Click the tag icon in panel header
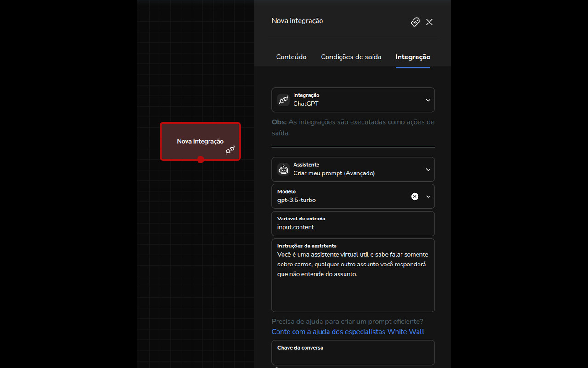This screenshot has width=588, height=368. pos(415,22)
